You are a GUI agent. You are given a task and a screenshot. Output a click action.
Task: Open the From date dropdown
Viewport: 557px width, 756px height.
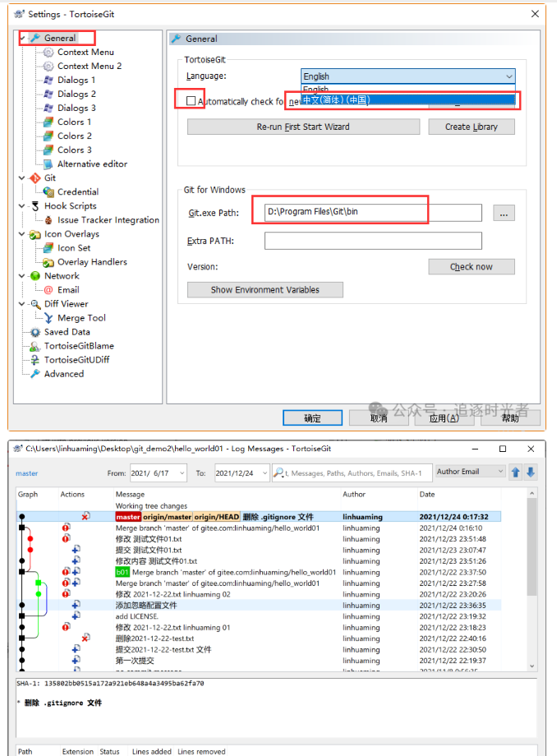182,473
